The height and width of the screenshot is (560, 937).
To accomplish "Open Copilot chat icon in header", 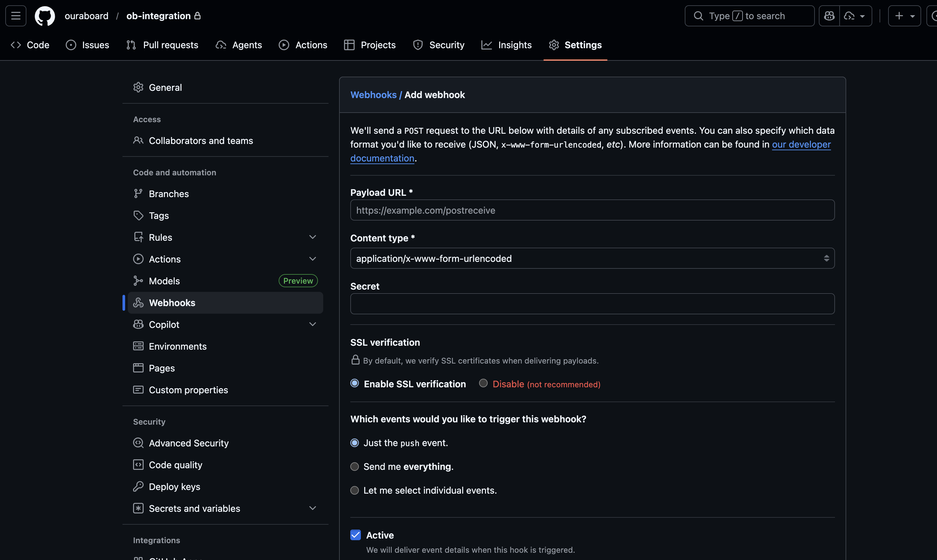I will tap(829, 16).
